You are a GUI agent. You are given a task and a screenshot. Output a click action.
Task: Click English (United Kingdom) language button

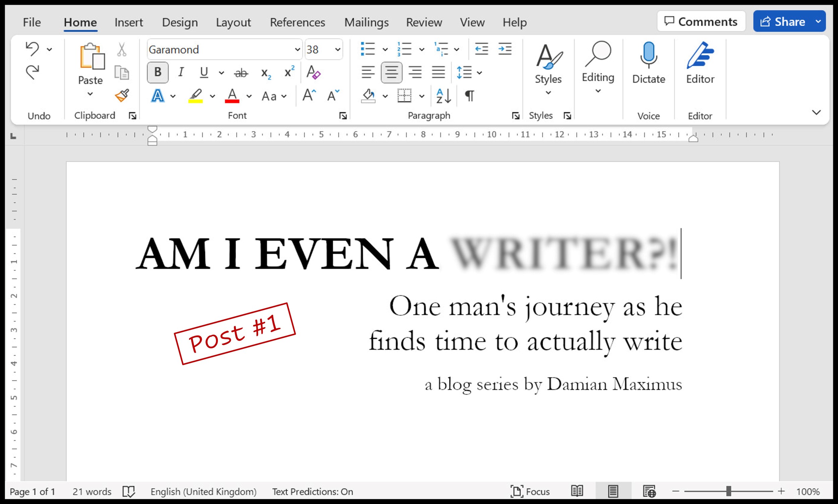tap(203, 491)
